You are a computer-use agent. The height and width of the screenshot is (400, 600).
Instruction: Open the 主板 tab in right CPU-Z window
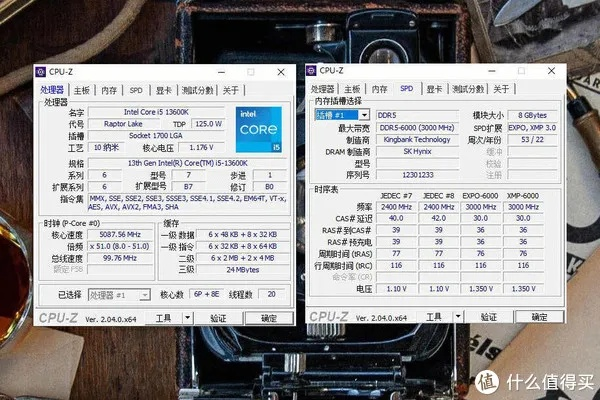[x=352, y=89]
